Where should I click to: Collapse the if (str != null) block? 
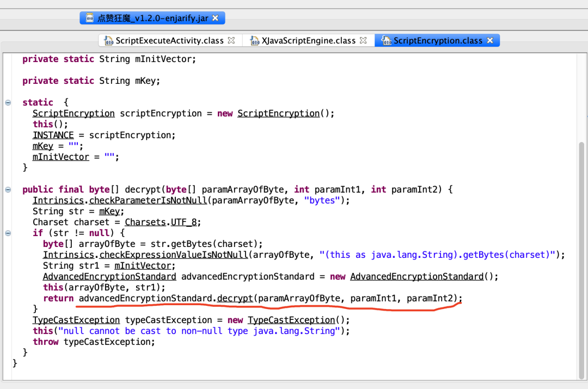(8, 233)
